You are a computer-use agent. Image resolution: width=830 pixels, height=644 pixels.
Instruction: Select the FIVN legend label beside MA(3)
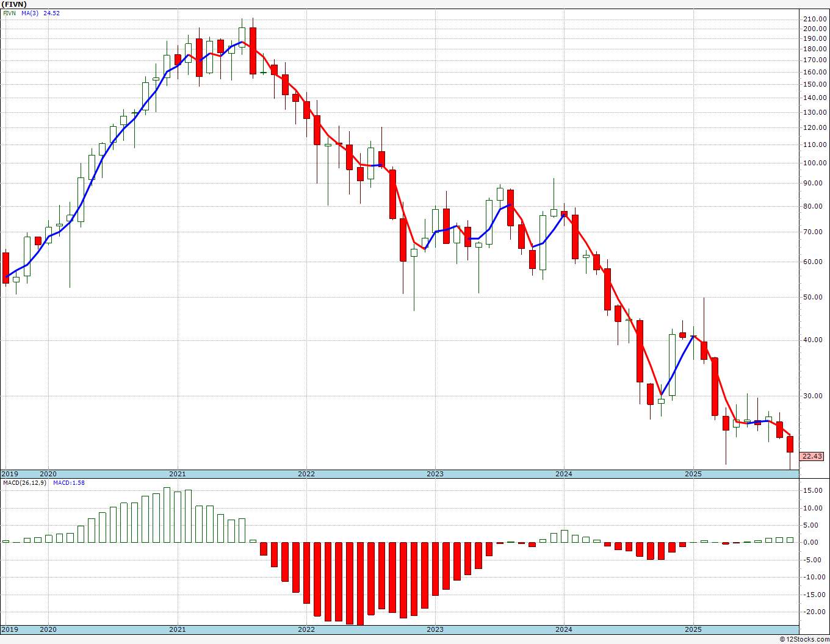pyautogui.click(x=9, y=13)
